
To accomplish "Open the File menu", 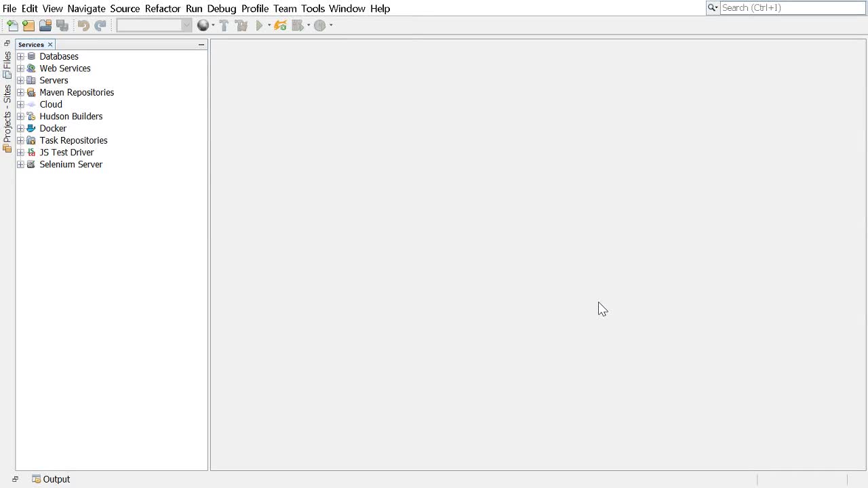I will (9, 9).
